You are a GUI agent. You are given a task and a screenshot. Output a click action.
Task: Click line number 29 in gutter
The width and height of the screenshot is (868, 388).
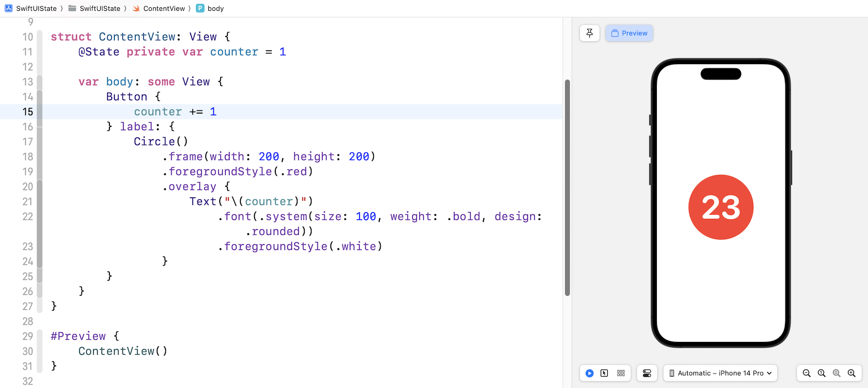point(28,336)
